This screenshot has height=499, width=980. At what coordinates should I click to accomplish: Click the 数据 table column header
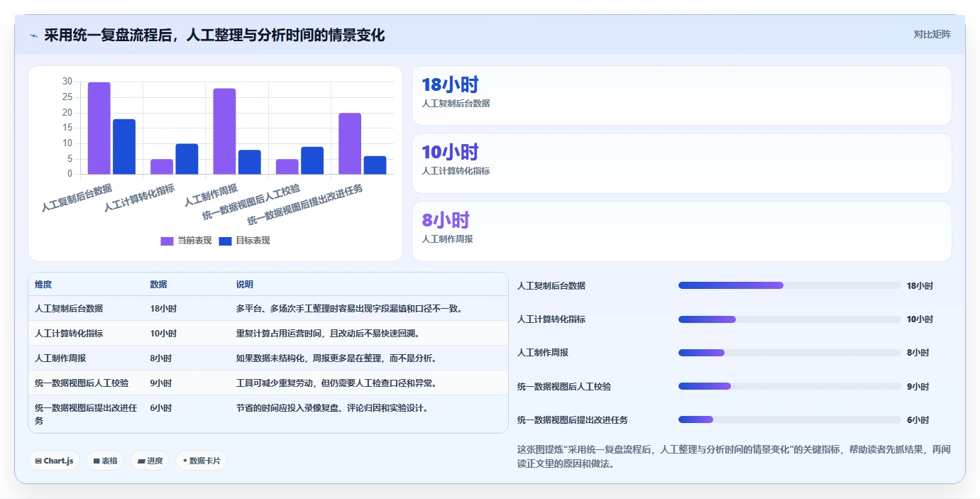tap(158, 285)
